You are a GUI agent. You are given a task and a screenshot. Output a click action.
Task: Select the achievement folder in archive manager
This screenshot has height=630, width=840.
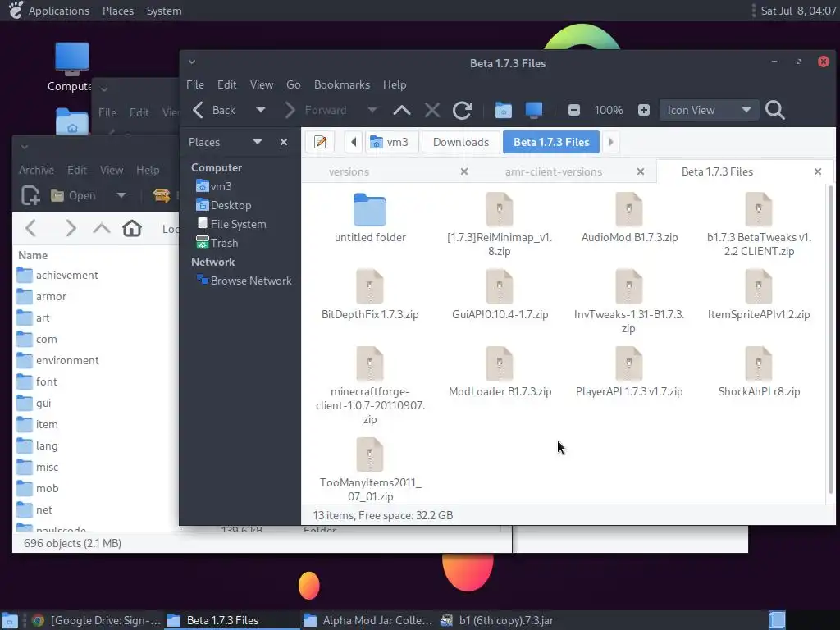[x=57, y=276]
